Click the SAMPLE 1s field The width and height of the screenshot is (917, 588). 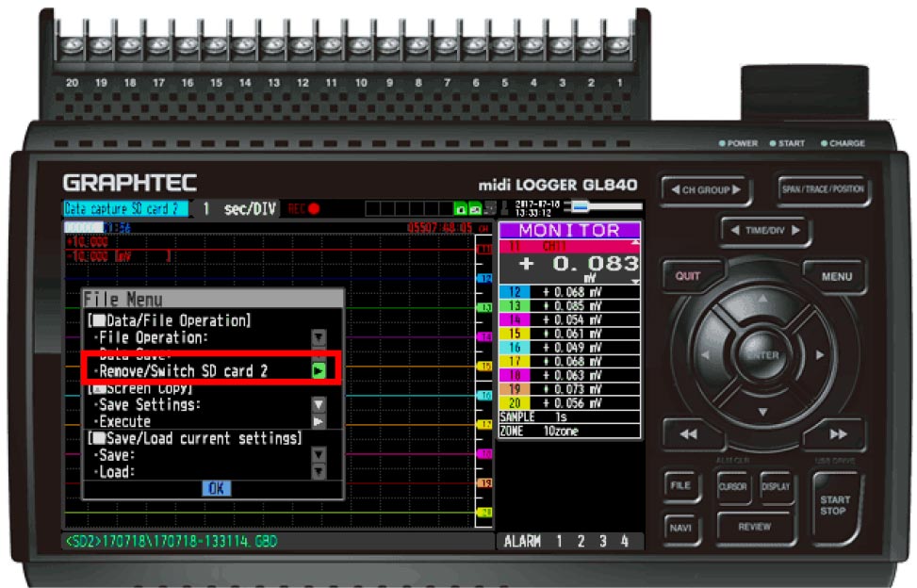(569, 416)
